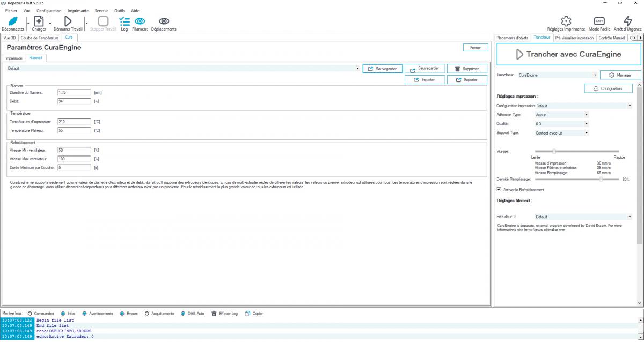The width and height of the screenshot is (644, 342).
Task: Click the Déconnecter plug icon
Action: click(12, 20)
